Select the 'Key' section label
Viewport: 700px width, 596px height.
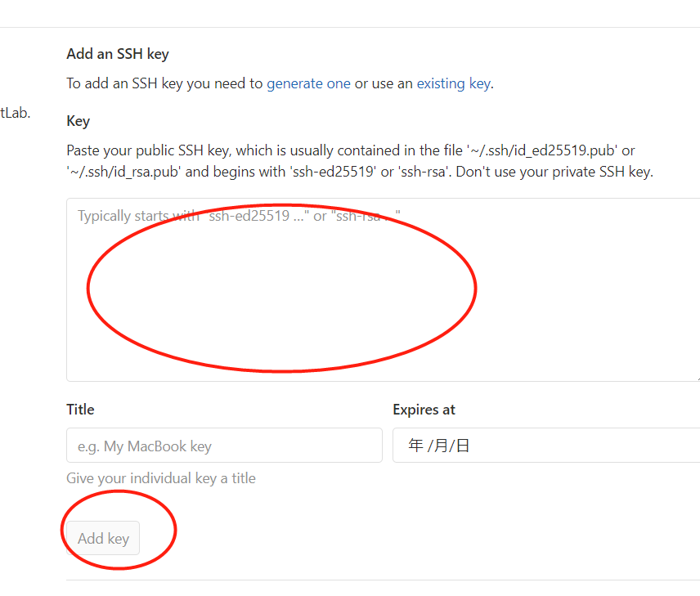[79, 122]
